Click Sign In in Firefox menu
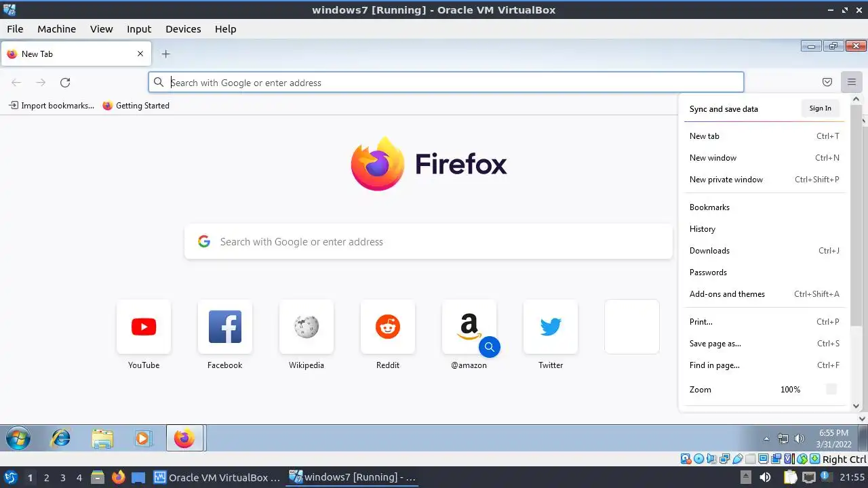868x488 pixels. pyautogui.click(x=820, y=108)
